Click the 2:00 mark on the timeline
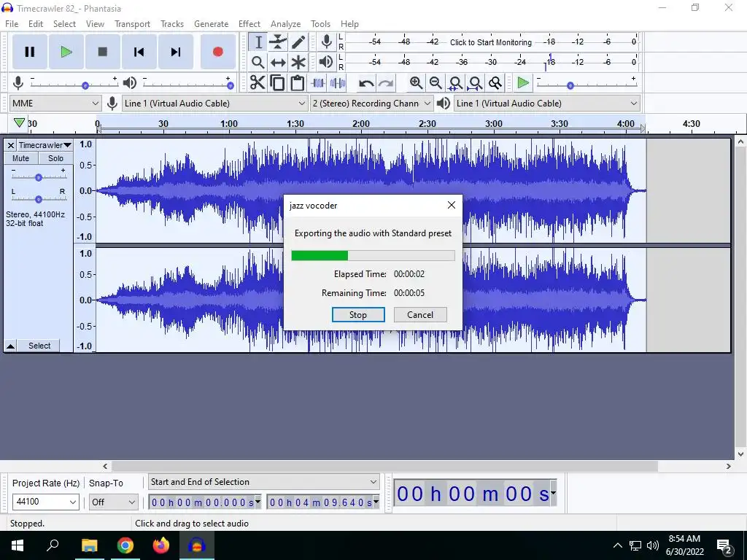Screen dimensions: 747x560 (x=360, y=124)
